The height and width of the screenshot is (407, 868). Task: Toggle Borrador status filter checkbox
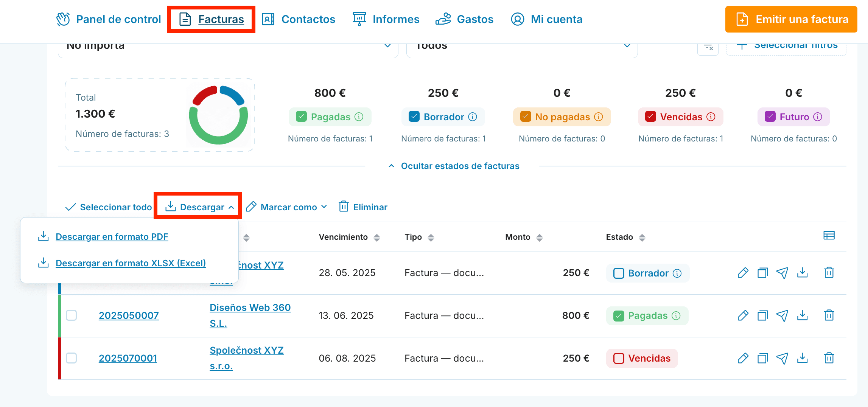[414, 117]
